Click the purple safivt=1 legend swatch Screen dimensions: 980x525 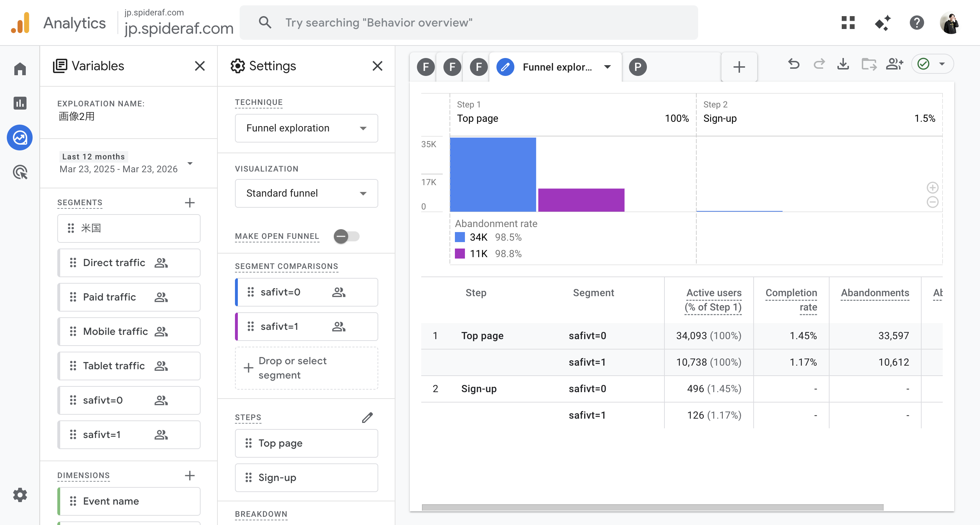tap(460, 254)
